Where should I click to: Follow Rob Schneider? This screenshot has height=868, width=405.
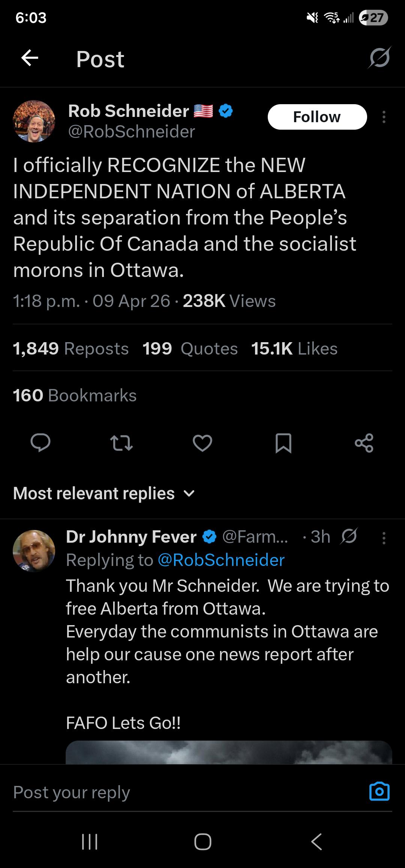317,117
